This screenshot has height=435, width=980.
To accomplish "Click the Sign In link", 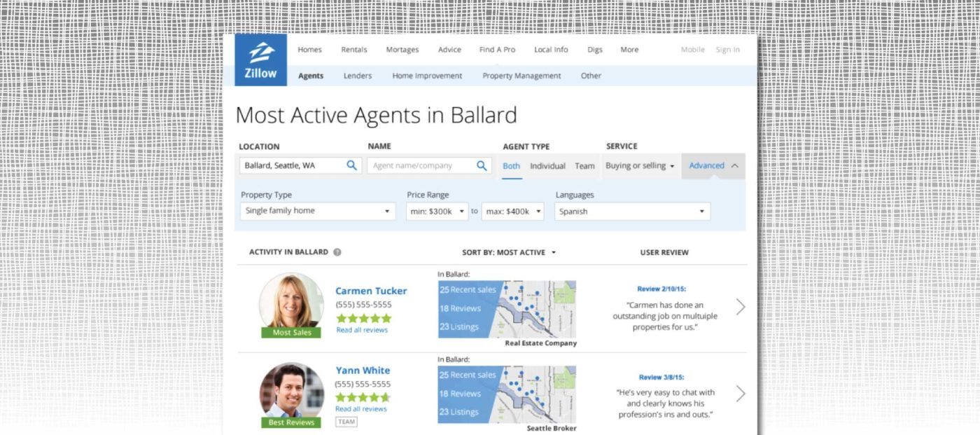I will click(728, 49).
